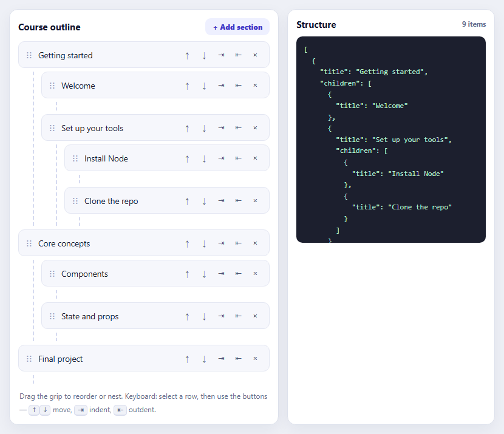The image size is (504, 434).
Task: Indent the Clone the repo row
Action: (x=221, y=201)
